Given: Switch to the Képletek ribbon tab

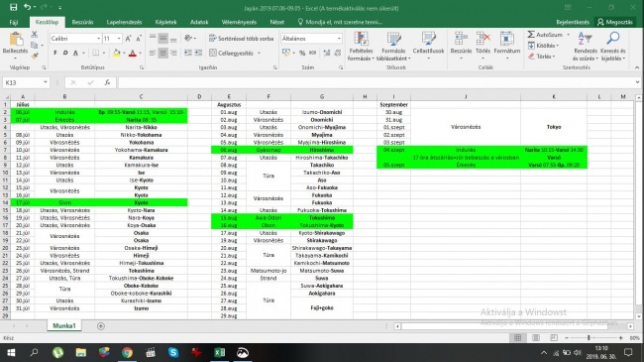Looking at the screenshot, I should (165, 22).
